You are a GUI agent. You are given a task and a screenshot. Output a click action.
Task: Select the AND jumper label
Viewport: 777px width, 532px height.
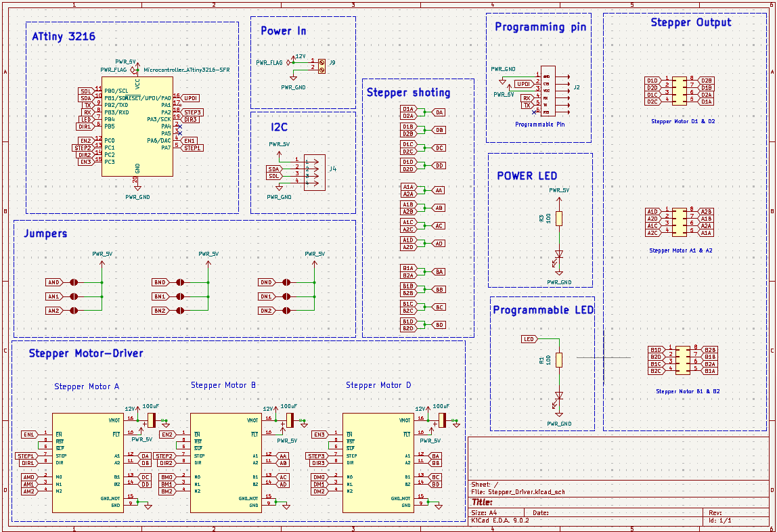(55, 282)
